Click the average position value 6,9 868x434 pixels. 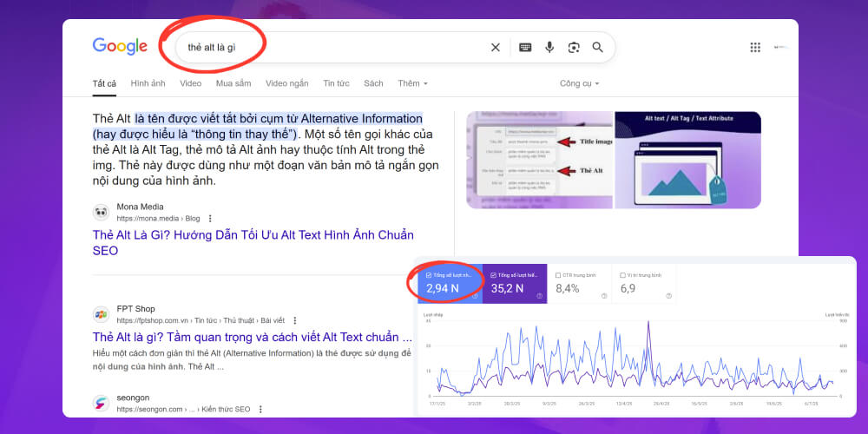pyautogui.click(x=628, y=288)
